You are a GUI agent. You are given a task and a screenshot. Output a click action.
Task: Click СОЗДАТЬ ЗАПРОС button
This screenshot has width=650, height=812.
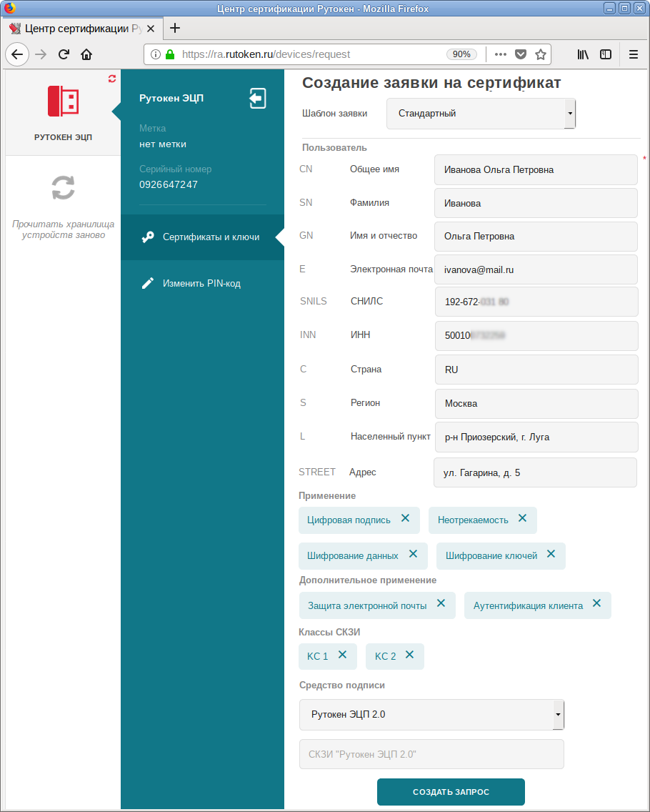click(451, 792)
